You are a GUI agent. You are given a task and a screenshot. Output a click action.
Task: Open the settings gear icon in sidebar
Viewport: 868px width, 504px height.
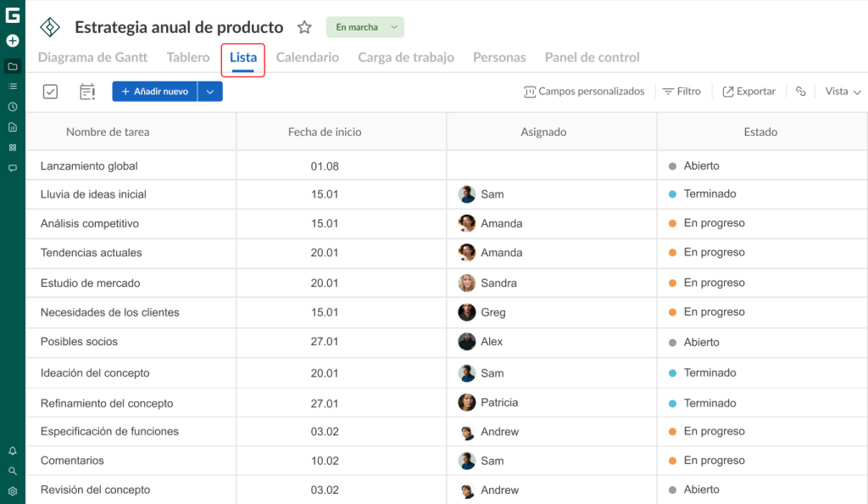tap(12, 491)
